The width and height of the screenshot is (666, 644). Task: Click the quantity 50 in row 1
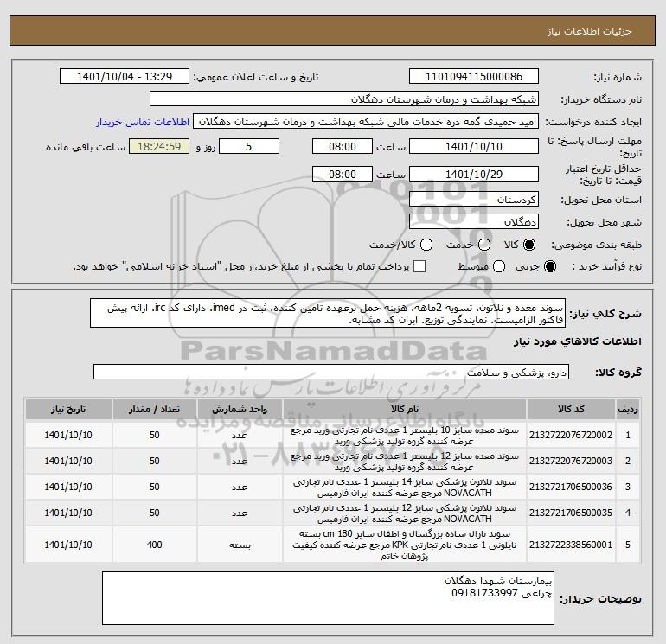[x=154, y=435]
